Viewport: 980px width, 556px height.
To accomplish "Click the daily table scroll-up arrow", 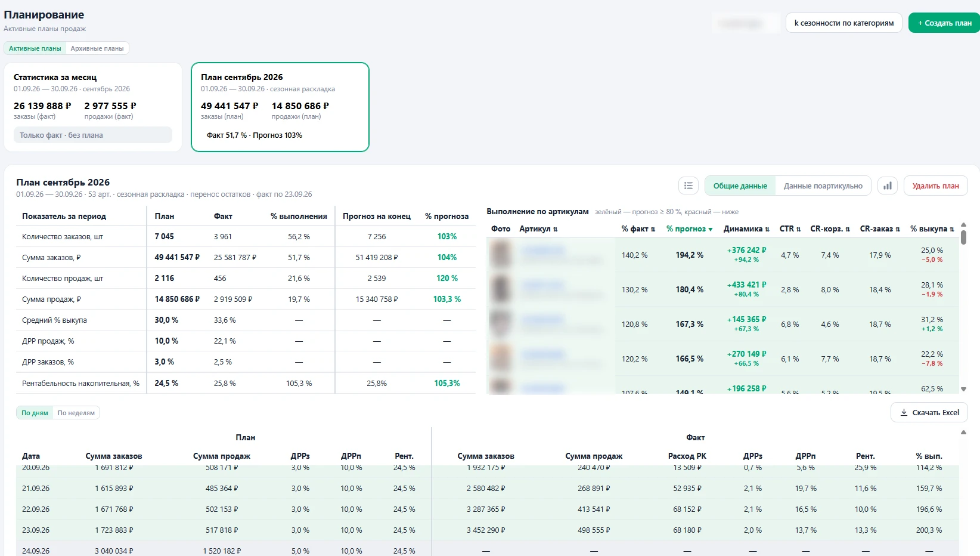I will tap(963, 432).
